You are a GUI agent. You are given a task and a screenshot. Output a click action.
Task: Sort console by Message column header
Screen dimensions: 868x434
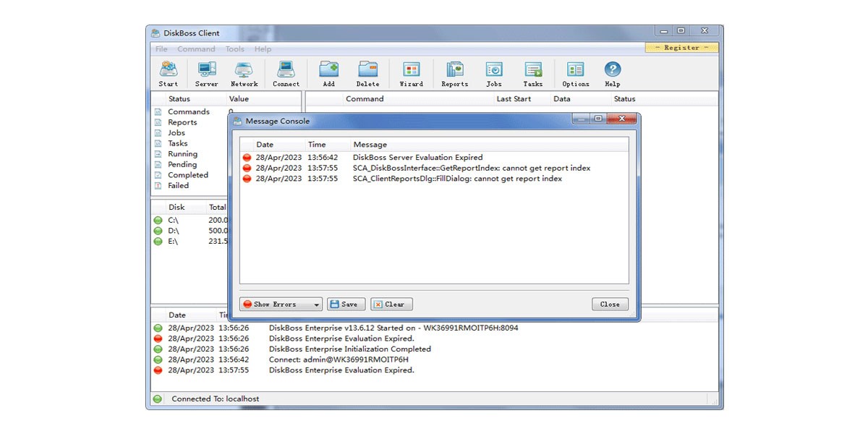pos(370,145)
